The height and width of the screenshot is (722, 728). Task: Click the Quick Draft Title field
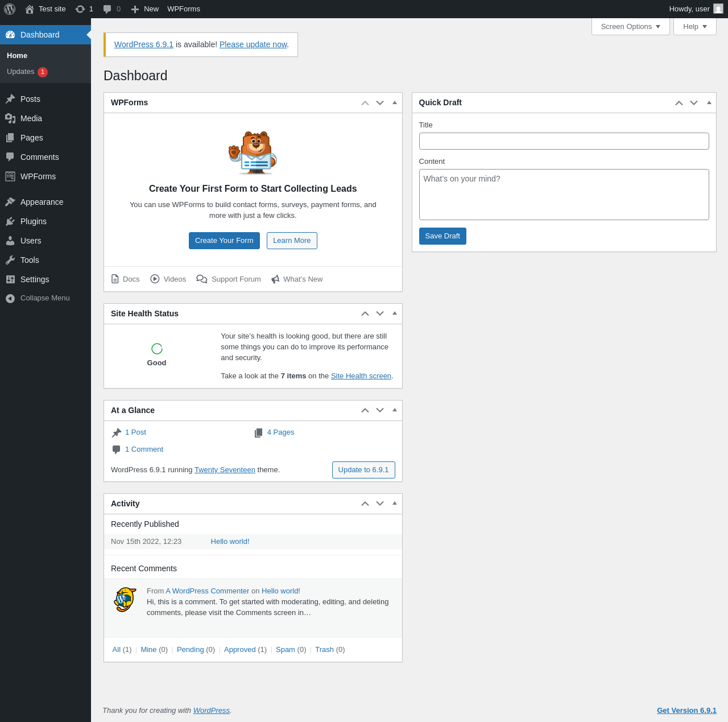564,141
